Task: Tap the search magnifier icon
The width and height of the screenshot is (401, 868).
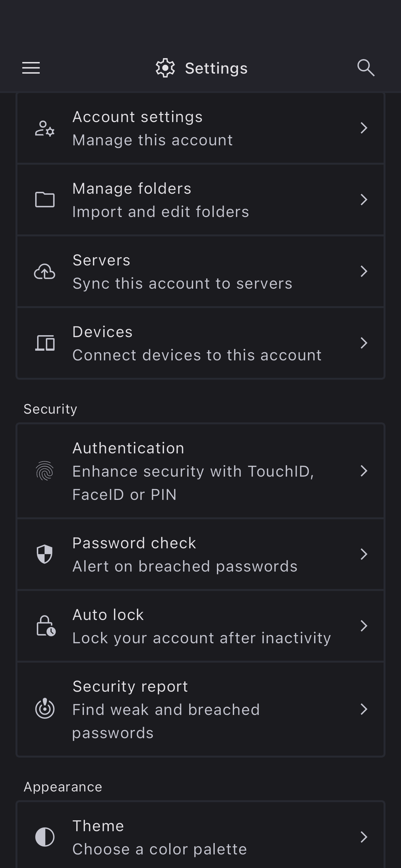Action: [365, 68]
